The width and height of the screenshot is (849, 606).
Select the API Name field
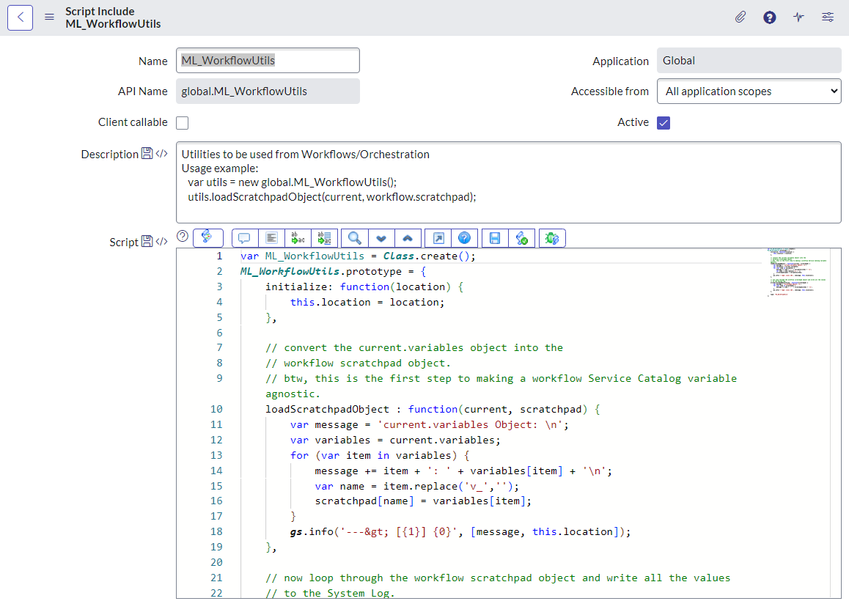267,91
